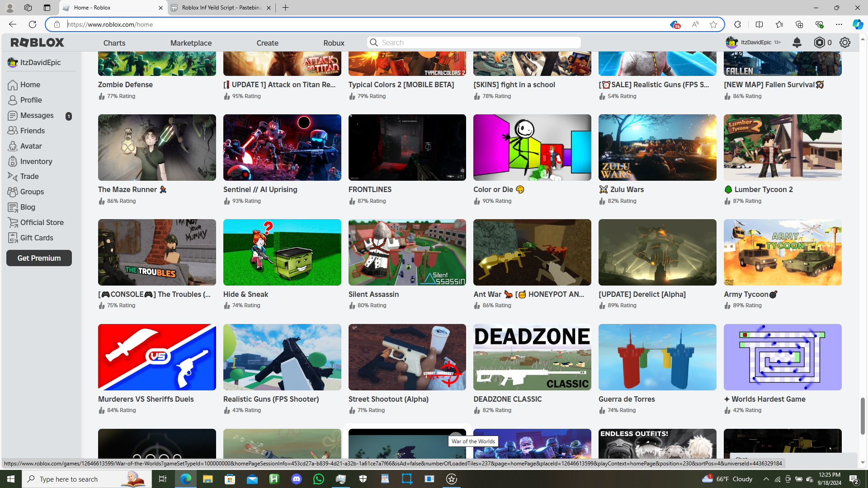Click the Avatar sidebar icon
Image resolution: width=868 pixels, height=488 pixels.
(13, 146)
